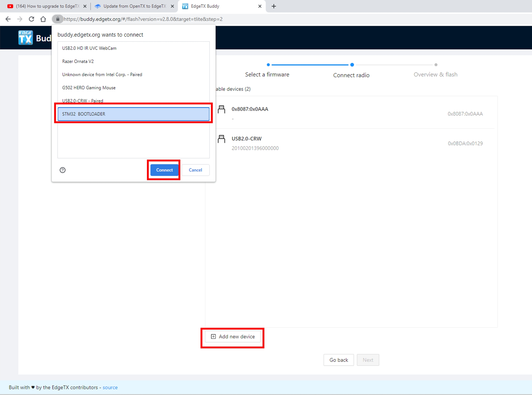Select the STM32 BOOTLOADER device entry

tap(133, 114)
